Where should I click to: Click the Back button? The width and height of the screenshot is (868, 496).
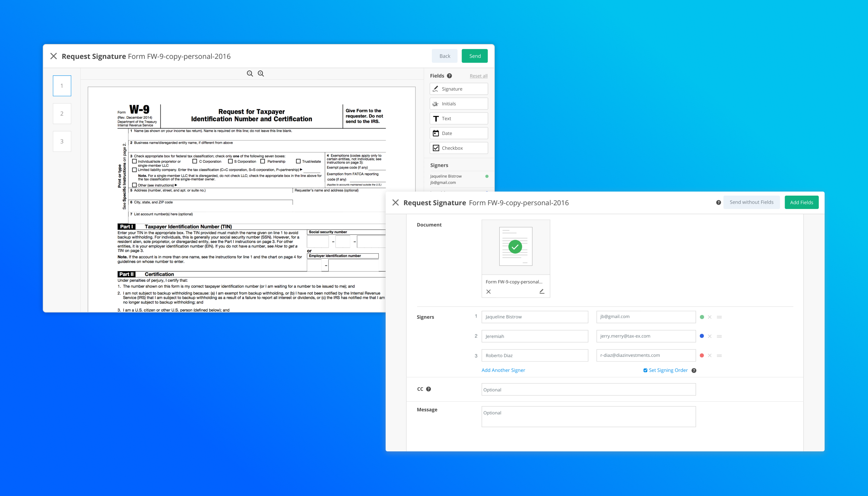click(445, 56)
